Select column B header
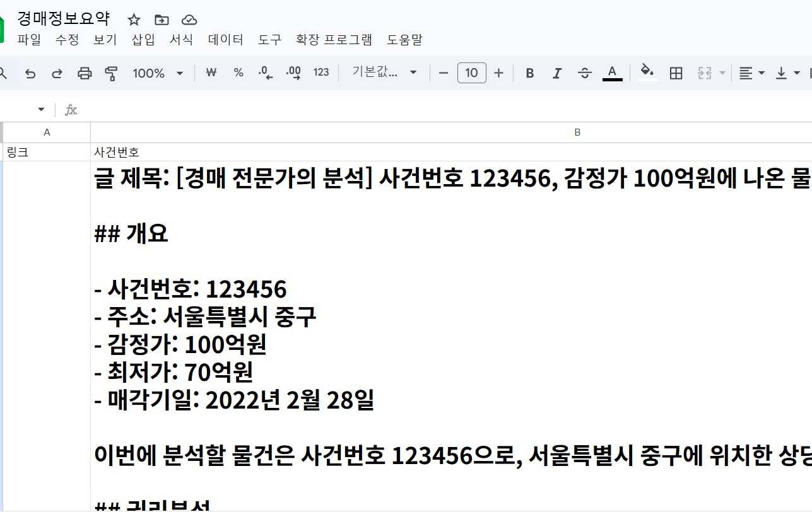This screenshot has height=512, width=812. point(451,132)
